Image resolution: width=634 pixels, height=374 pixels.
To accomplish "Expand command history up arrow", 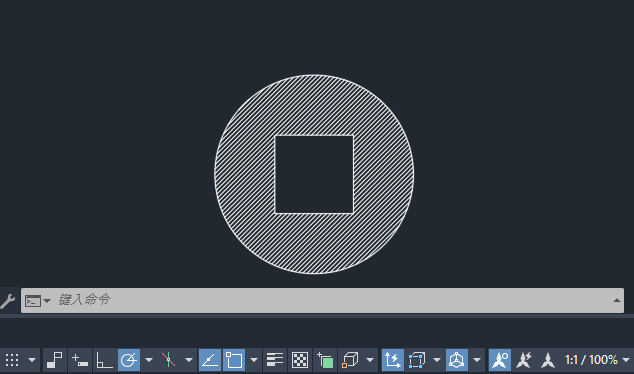I will pos(617,300).
